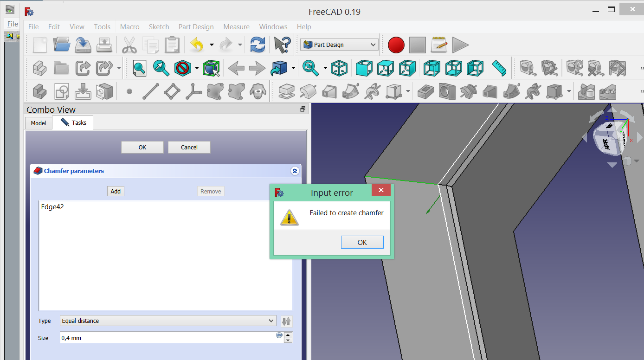Choose the Measure Linear tool
The width and height of the screenshot is (644, 360).
pos(528,68)
